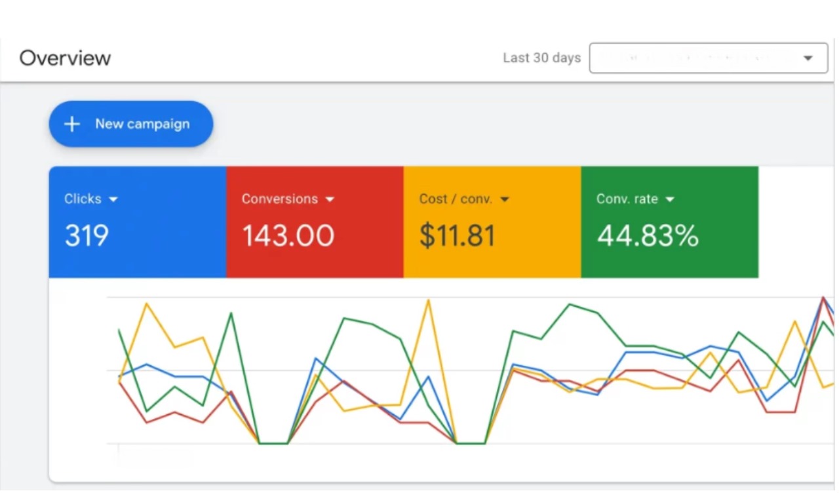The width and height of the screenshot is (839, 504).
Task: Click the Cost / conv. label text
Action: pyautogui.click(x=456, y=199)
